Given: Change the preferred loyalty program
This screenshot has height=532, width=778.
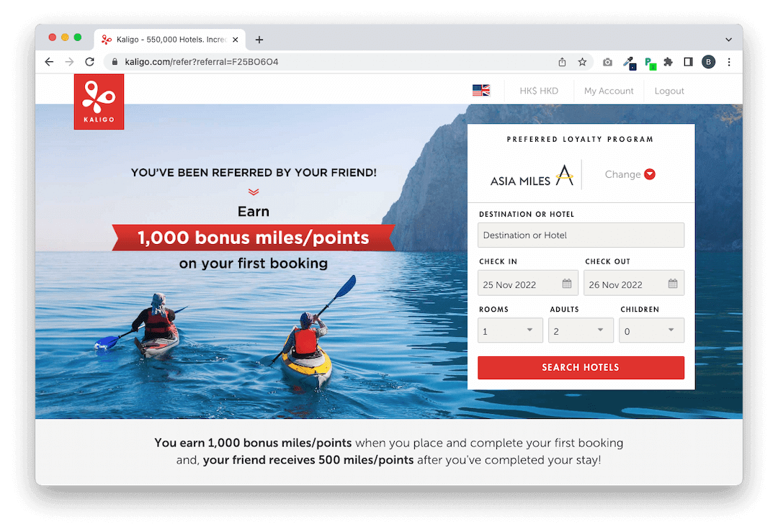Looking at the screenshot, I should [630, 174].
